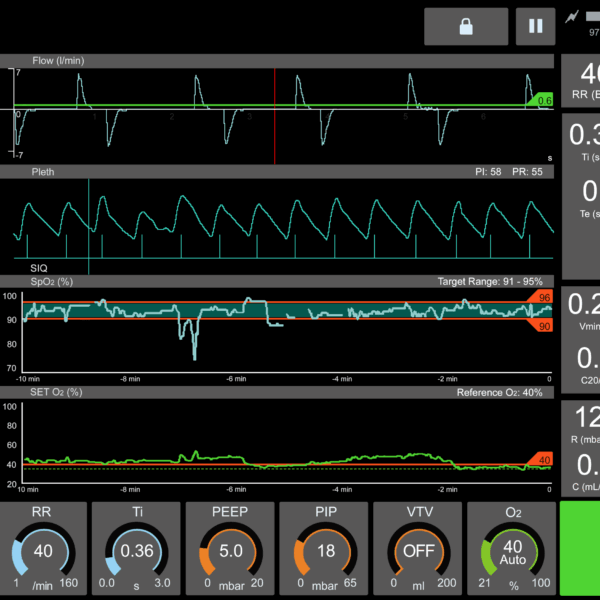Toggle the O2 Auto control dial

click(513, 549)
